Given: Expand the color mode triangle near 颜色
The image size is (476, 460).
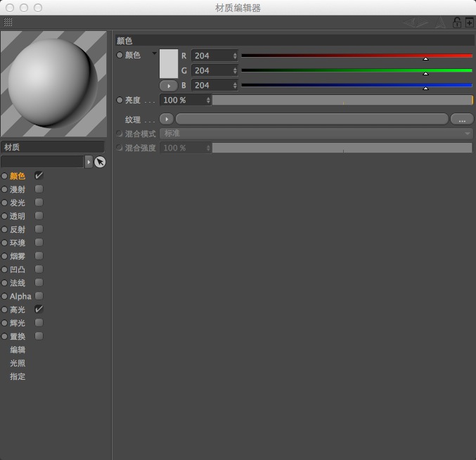Looking at the screenshot, I should click(x=155, y=53).
